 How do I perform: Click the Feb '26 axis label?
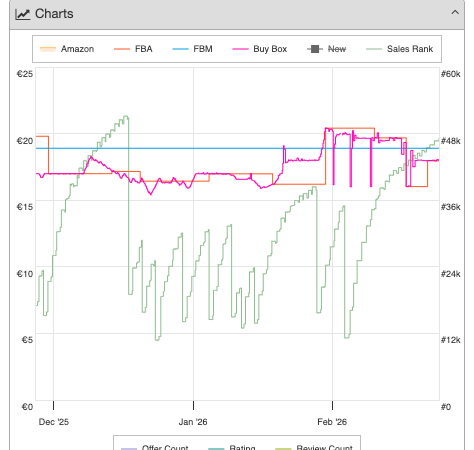coord(332,422)
